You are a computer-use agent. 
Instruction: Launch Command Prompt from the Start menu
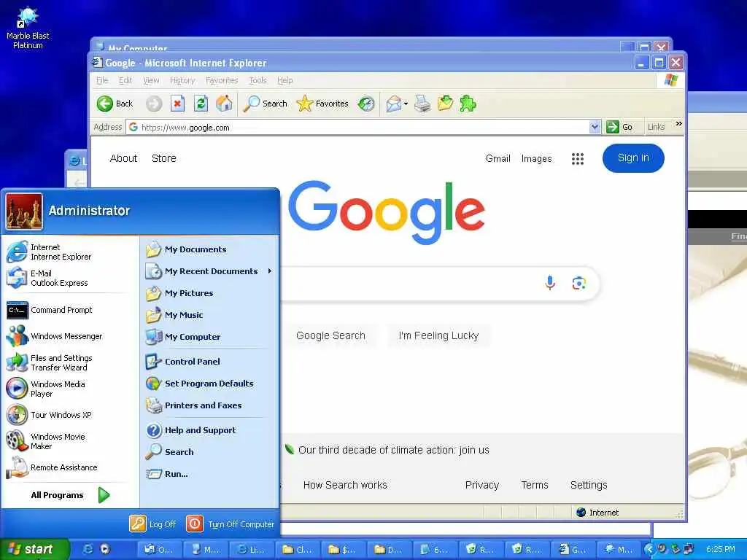[70, 310]
